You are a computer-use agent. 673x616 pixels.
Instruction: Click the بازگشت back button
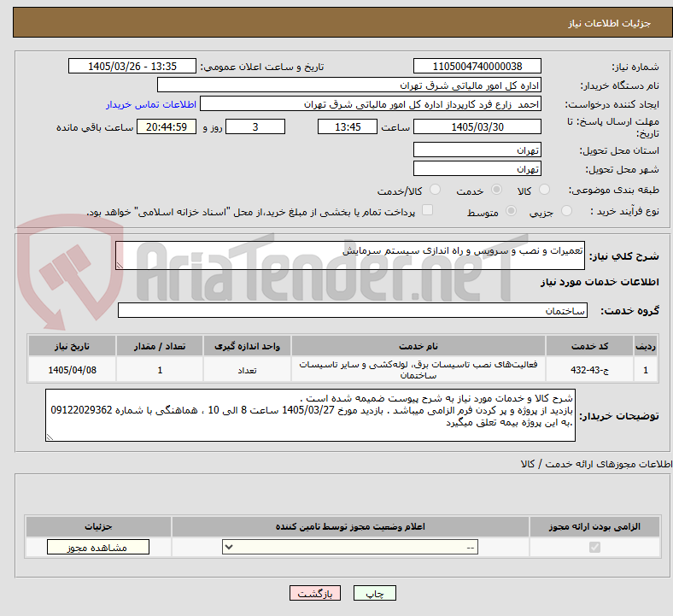(315, 593)
